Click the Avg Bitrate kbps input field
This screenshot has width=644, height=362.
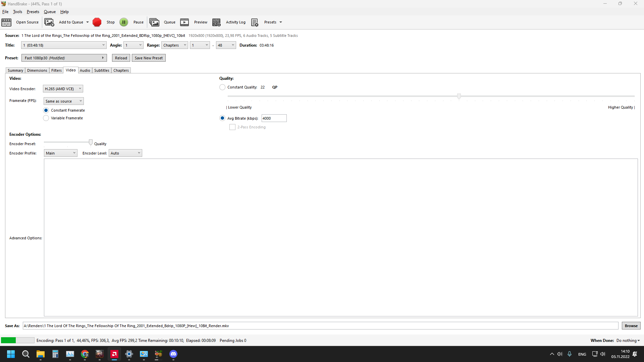(274, 118)
